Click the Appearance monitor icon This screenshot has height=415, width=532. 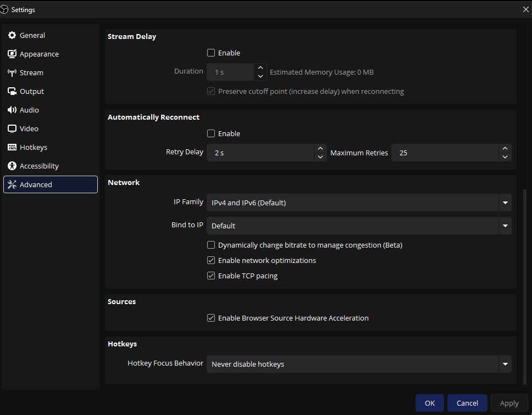[x=12, y=54]
